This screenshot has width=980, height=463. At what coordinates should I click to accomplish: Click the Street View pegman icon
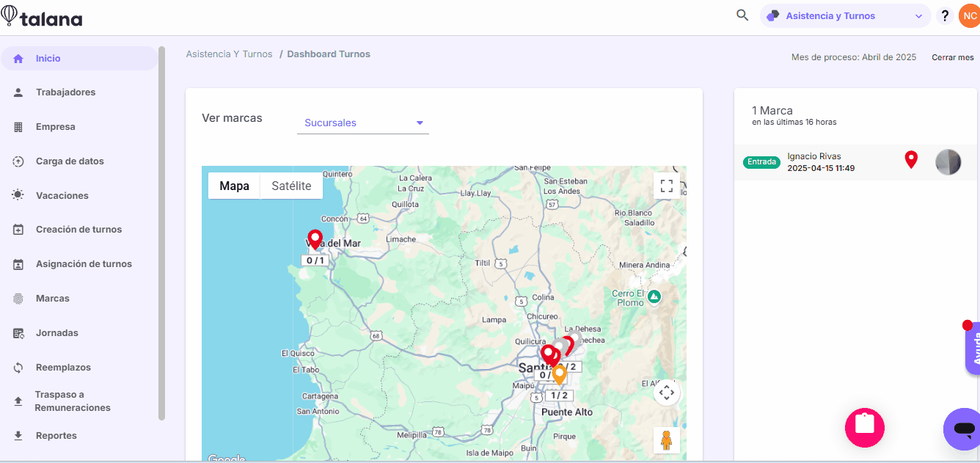click(x=666, y=440)
